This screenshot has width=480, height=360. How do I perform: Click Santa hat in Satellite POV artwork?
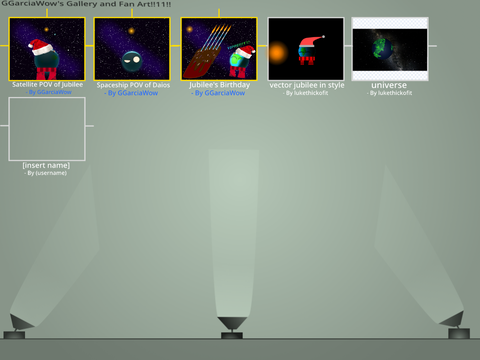click(x=41, y=47)
